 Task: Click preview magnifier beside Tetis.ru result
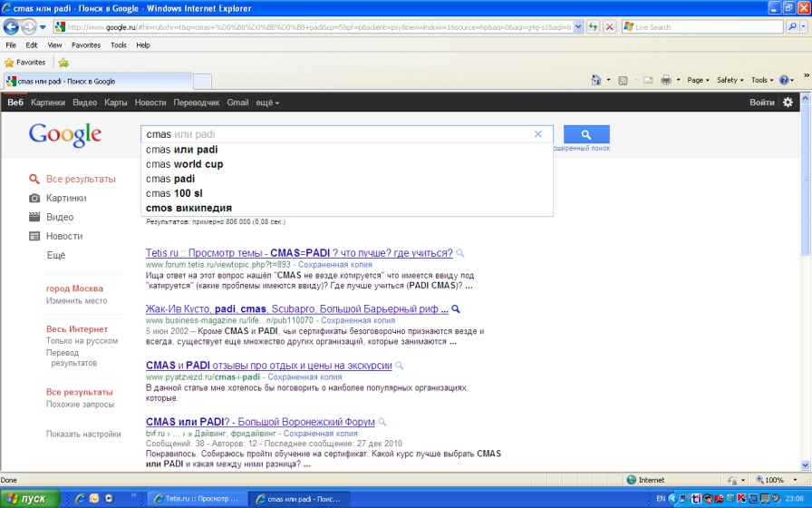click(x=459, y=253)
